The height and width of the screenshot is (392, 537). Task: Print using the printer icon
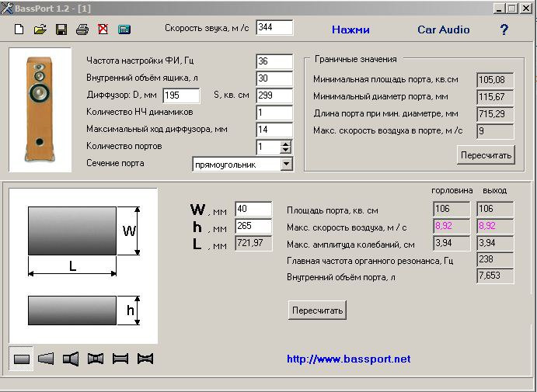coord(82,29)
